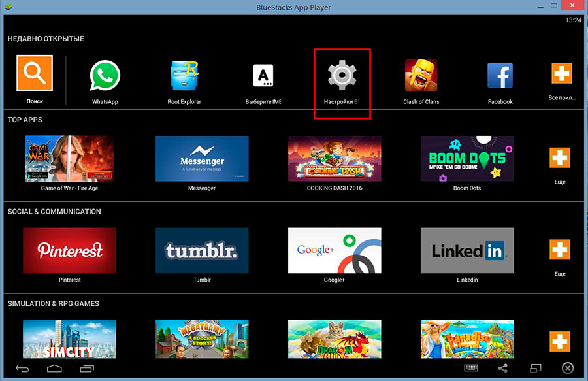Open the Google+ tile

coord(335,250)
